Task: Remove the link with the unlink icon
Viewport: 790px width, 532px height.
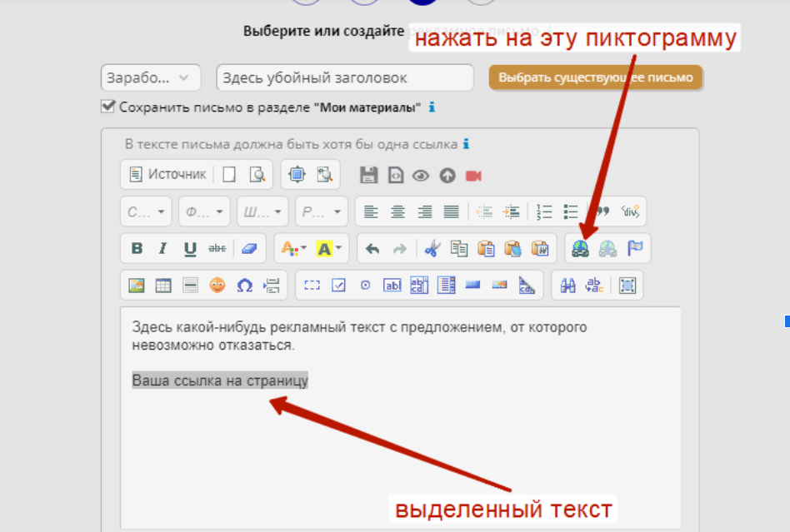Action: 607,249
